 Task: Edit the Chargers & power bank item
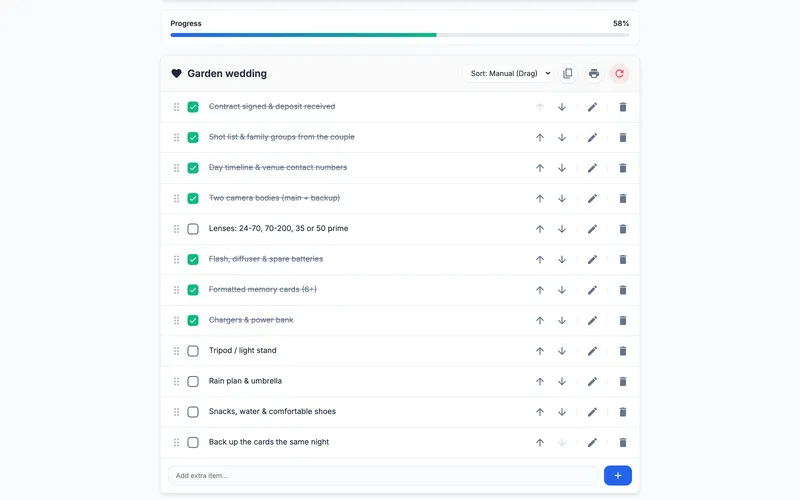pos(592,320)
